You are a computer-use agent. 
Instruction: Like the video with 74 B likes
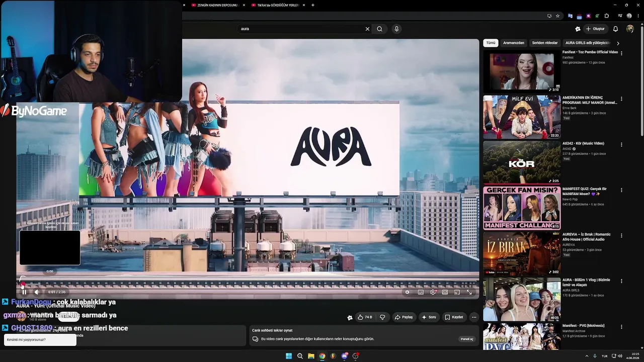[365, 317]
